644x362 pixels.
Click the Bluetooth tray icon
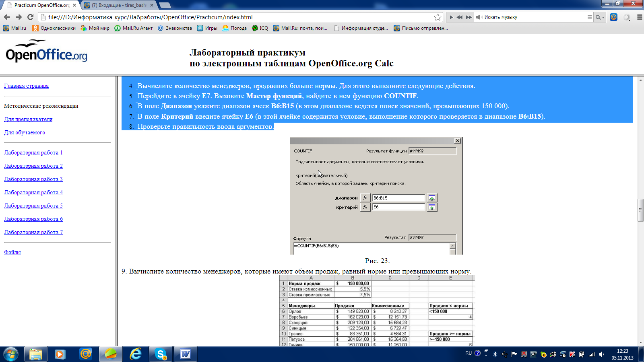pyautogui.click(x=495, y=354)
